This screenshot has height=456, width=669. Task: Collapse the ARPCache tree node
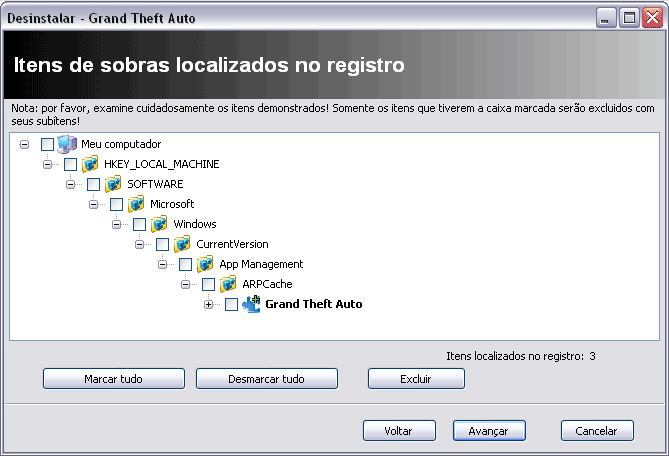(x=186, y=285)
